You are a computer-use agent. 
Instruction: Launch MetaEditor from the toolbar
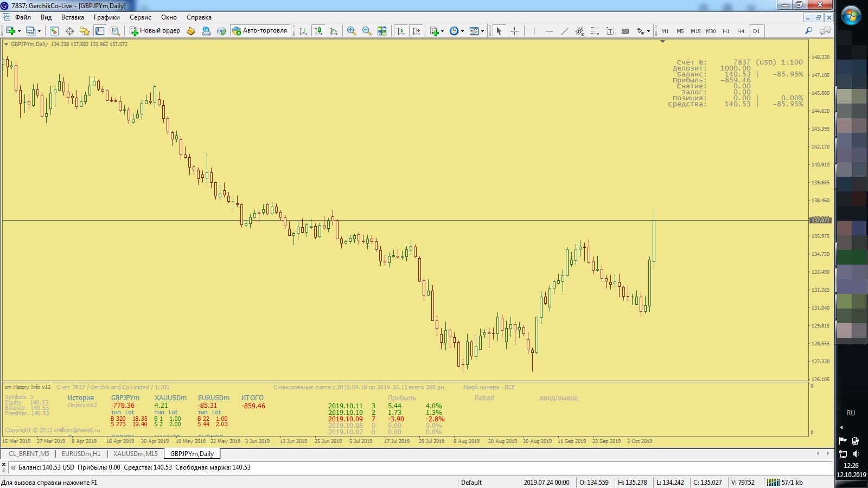pyautogui.click(x=191, y=31)
